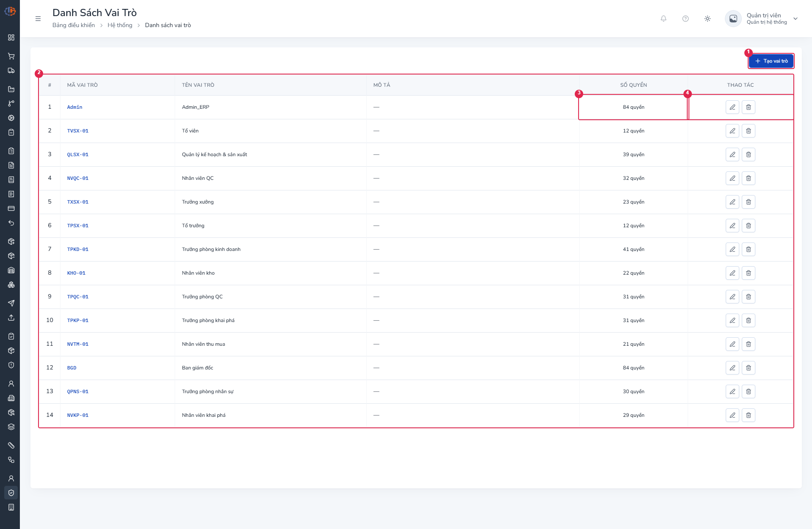Image resolution: width=812 pixels, height=529 pixels.
Task: Expand the Quản trị viên user dropdown
Action: pyautogui.click(x=796, y=19)
